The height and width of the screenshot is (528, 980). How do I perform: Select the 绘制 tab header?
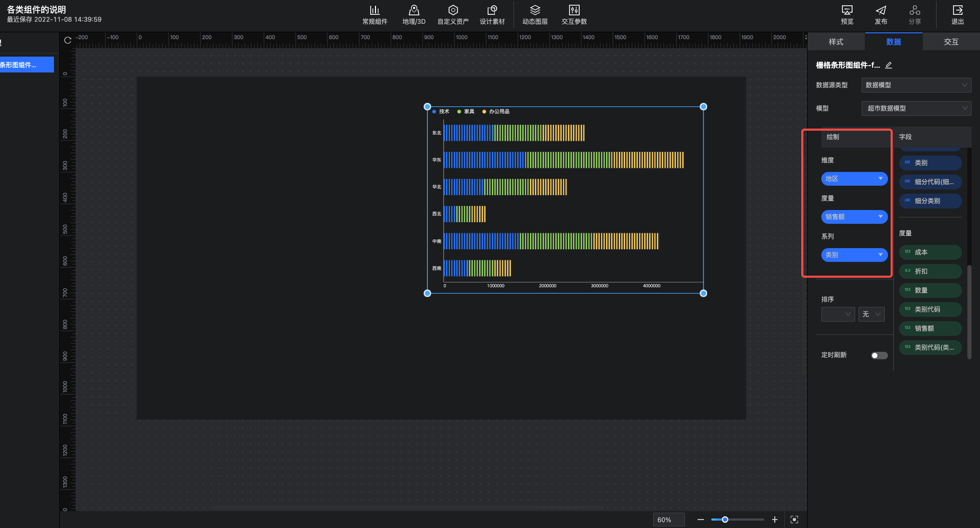(833, 137)
